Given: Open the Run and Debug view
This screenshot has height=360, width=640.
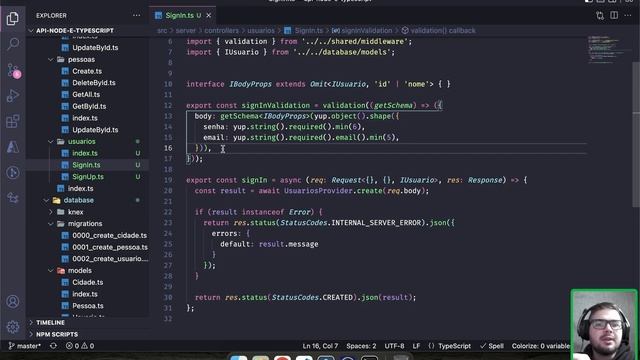Looking at the screenshot, I should 13,96.
